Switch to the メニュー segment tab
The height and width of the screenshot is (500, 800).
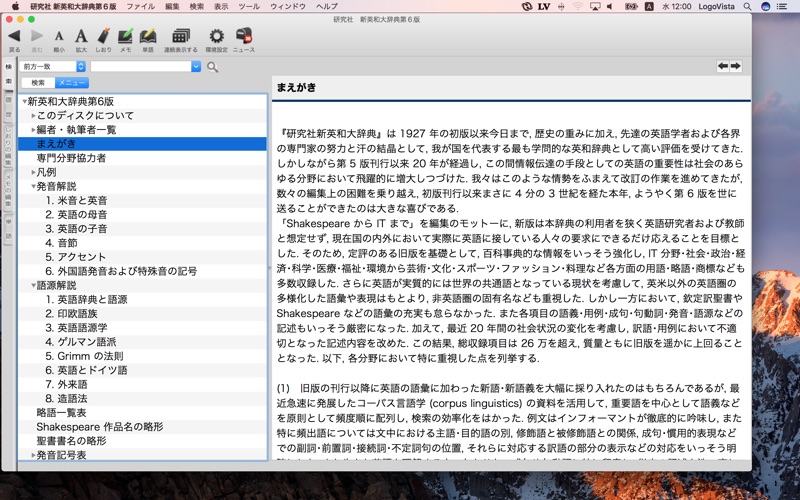[x=72, y=83]
